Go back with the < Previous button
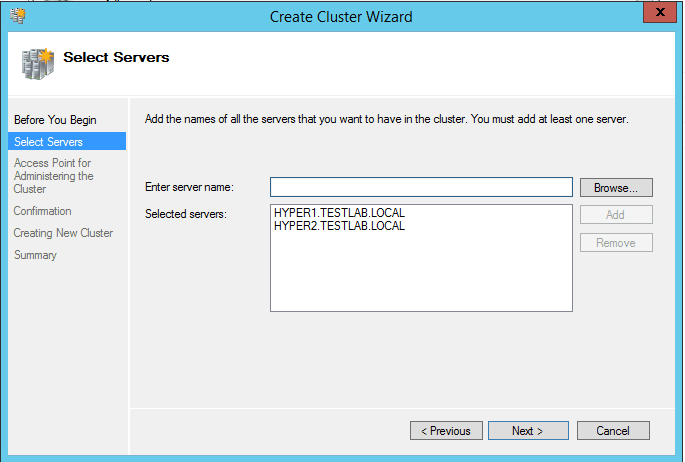This screenshot has width=685, height=462. pyautogui.click(x=446, y=431)
